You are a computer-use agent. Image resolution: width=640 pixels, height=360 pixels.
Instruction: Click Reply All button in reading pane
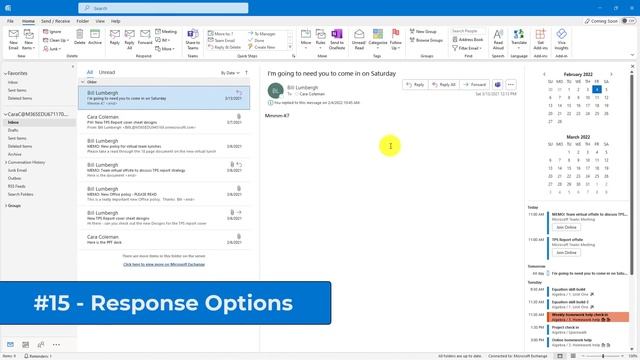click(444, 84)
